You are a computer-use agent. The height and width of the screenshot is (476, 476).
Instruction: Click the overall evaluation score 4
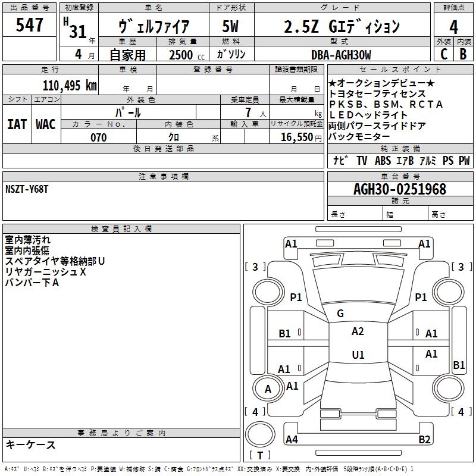tap(453, 26)
